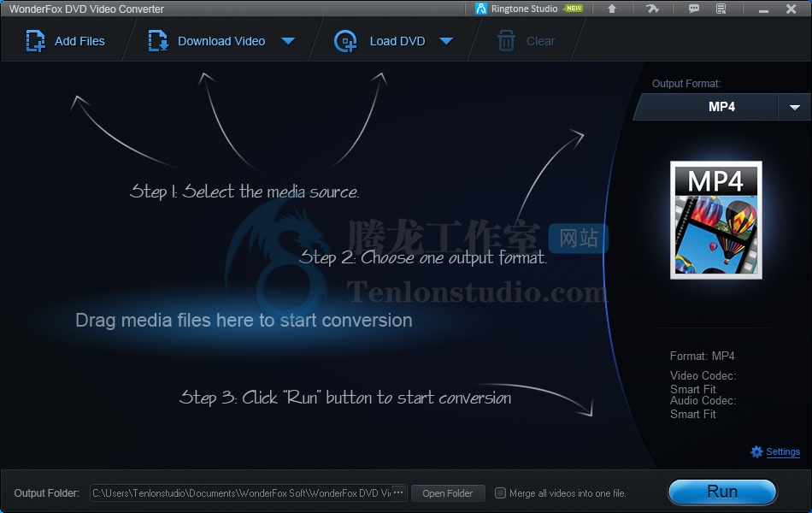Image resolution: width=812 pixels, height=513 pixels.
Task: Click the 'Video Codec:' label
Action: [x=703, y=375]
